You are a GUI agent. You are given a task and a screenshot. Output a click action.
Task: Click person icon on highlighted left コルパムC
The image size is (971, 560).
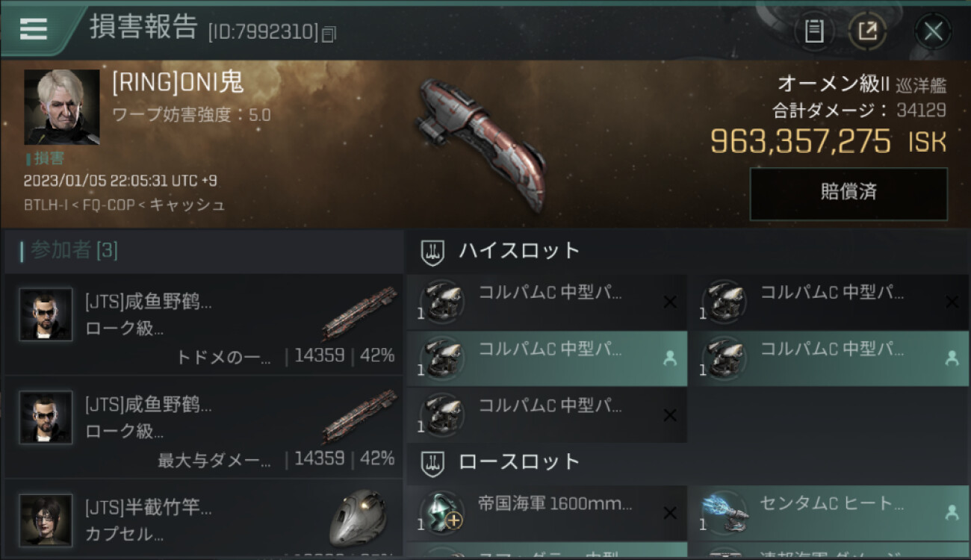[x=670, y=358]
